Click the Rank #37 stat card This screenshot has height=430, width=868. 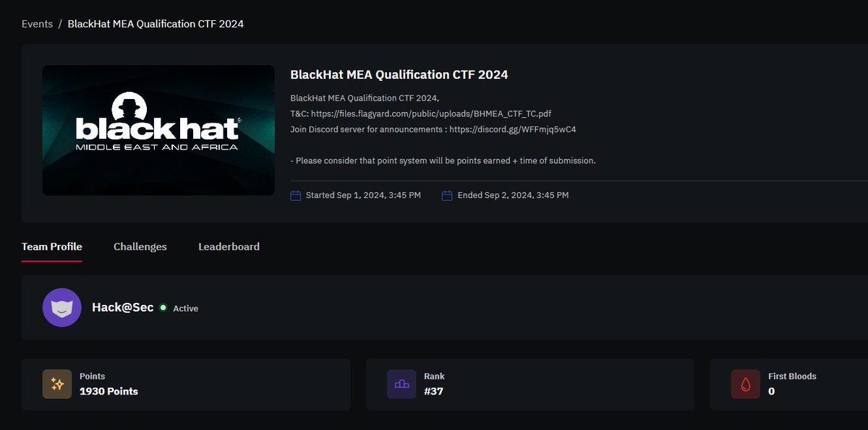point(530,384)
